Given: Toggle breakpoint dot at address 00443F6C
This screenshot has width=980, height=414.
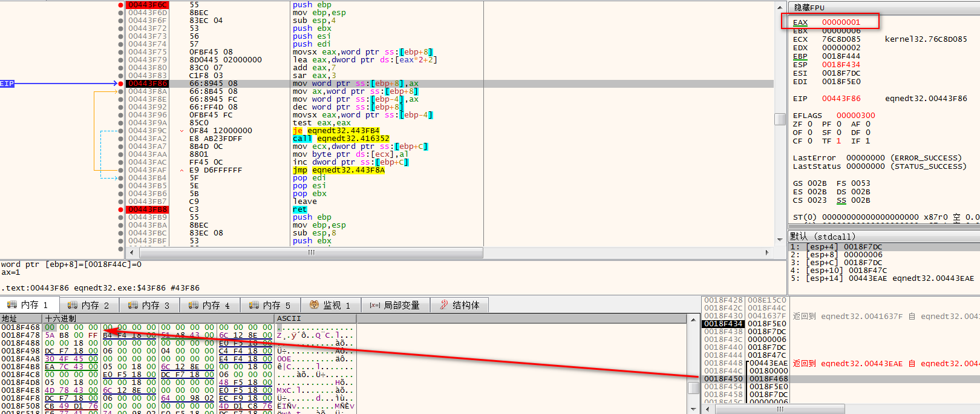Looking at the screenshot, I should click(x=121, y=5).
